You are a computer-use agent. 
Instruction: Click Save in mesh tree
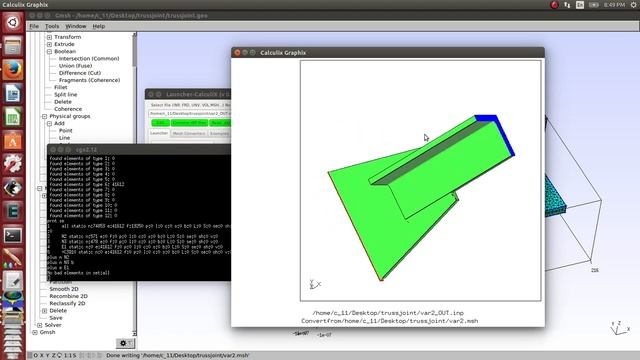click(56, 318)
